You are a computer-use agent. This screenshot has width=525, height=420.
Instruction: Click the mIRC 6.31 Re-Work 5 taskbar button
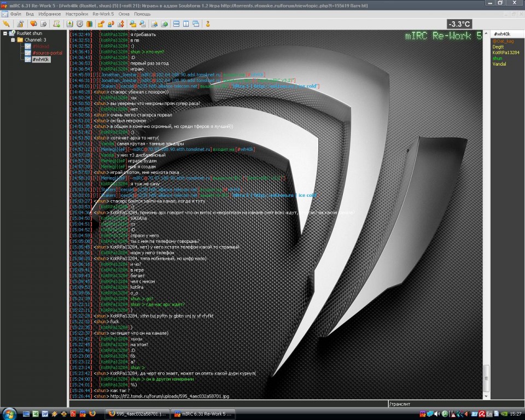[202, 414]
